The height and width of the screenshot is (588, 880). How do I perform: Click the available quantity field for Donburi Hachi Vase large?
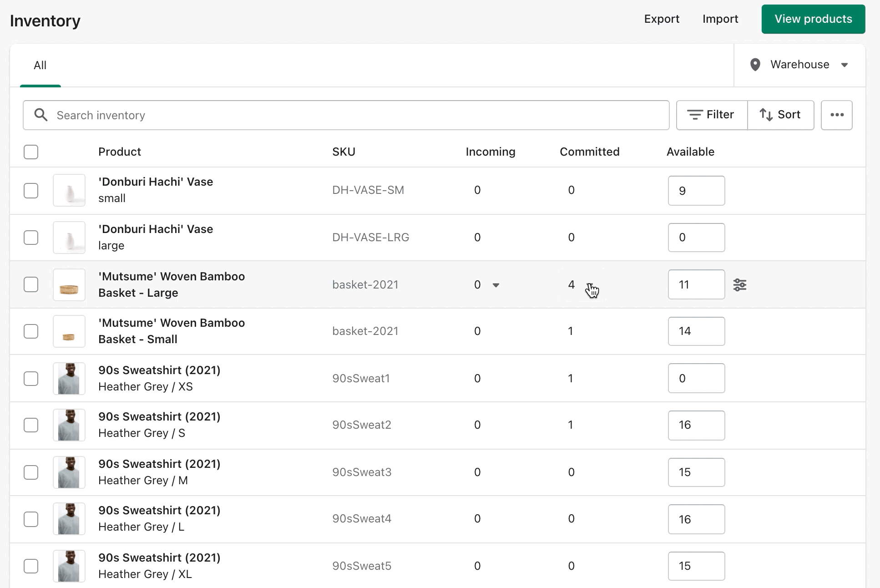pyautogui.click(x=697, y=238)
